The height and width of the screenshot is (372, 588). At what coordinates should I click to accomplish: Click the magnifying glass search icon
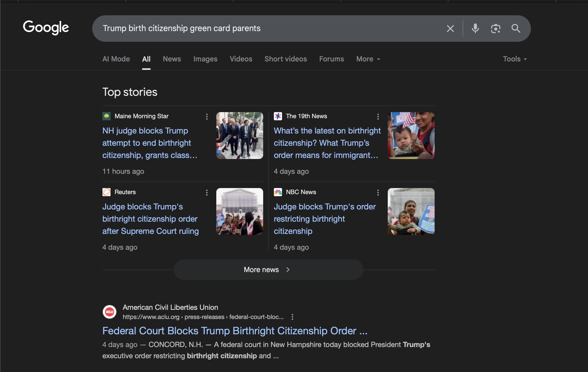[516, 29]
